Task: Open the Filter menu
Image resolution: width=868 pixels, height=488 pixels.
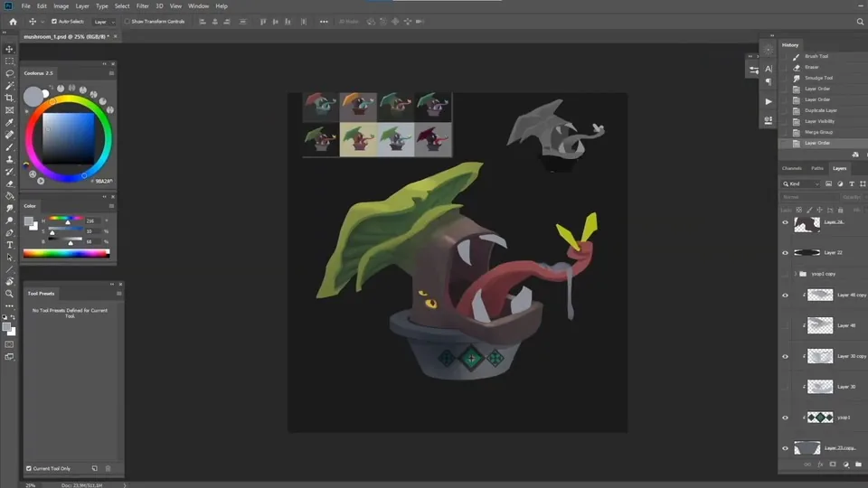Action: tap(142, 6)
